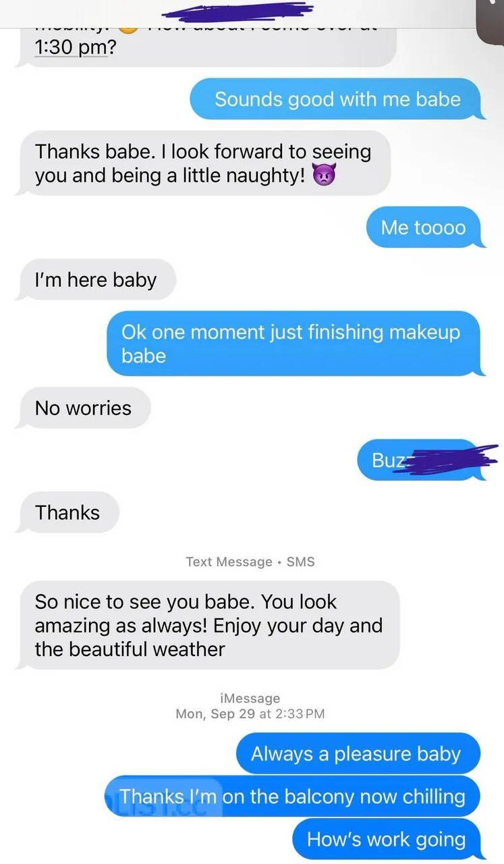Select the 'No worries' message bubble
Viewport: 504px width, 864px height.
(x=84, y=408)
